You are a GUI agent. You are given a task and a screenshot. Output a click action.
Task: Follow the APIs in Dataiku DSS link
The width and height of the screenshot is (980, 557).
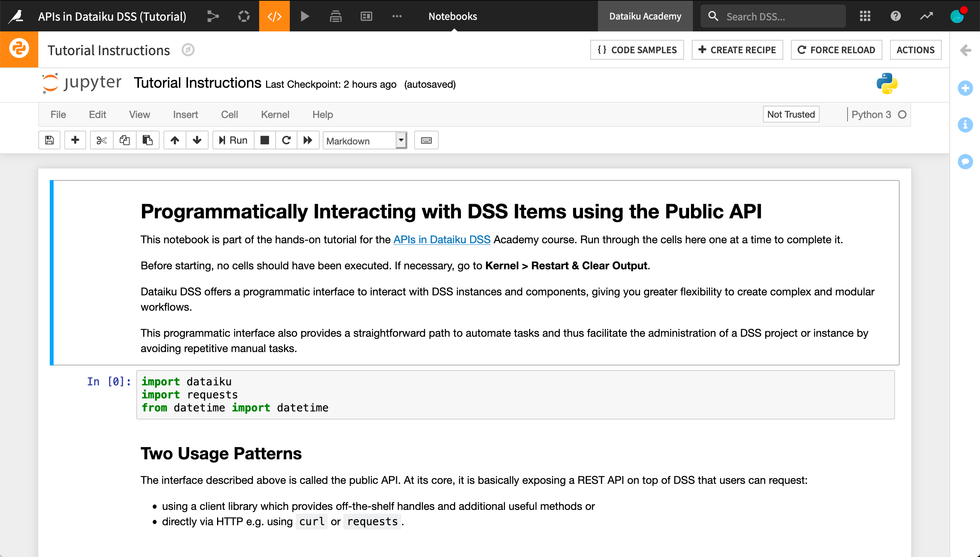[x=442, y=239]
